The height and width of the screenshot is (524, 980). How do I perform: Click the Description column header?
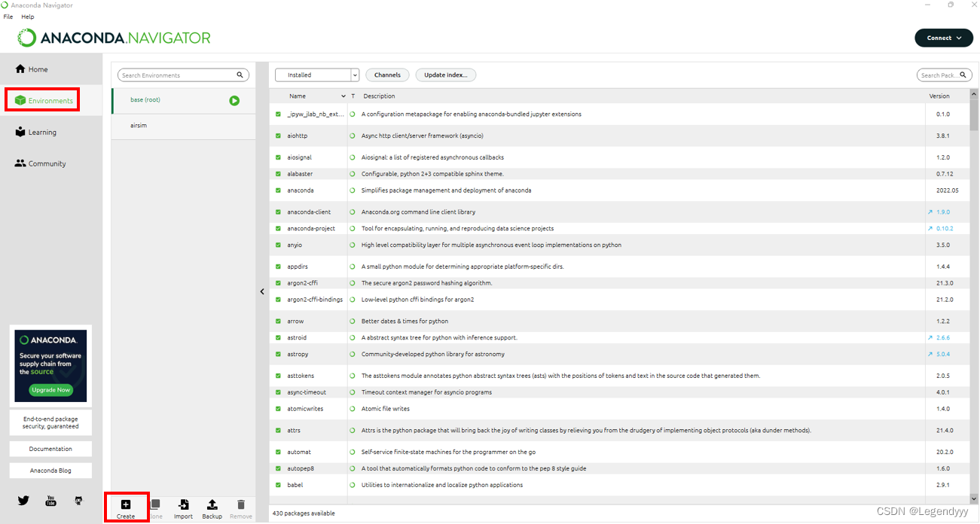click(x=379, y=96)
